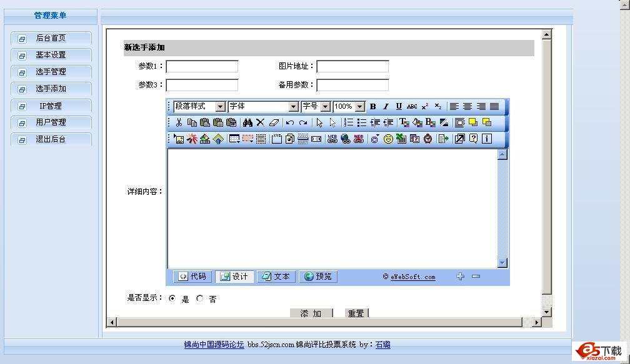Open 基本设置 in the management menu

pos(51,55)
